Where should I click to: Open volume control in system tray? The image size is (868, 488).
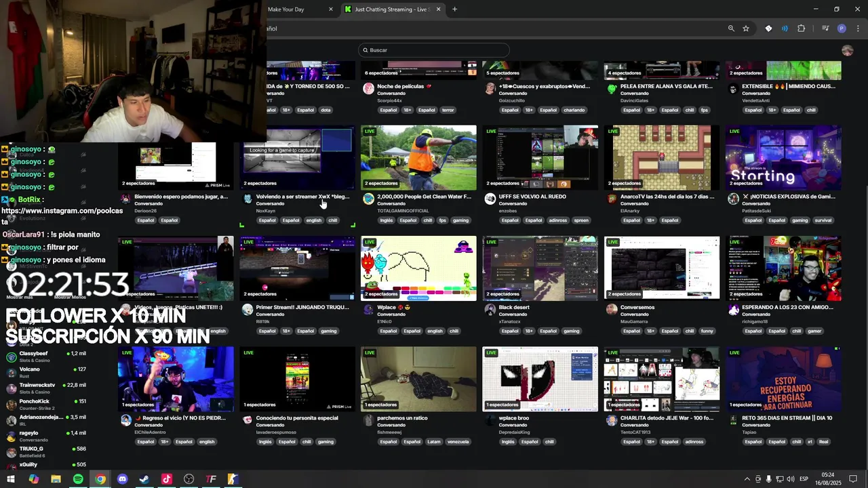tap(791, 479)
